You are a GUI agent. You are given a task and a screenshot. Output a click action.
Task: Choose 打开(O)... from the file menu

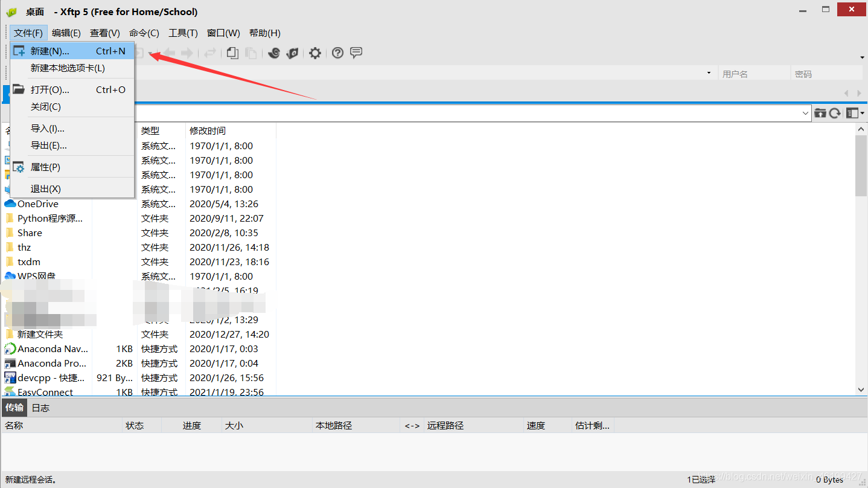tap(72, 90)
